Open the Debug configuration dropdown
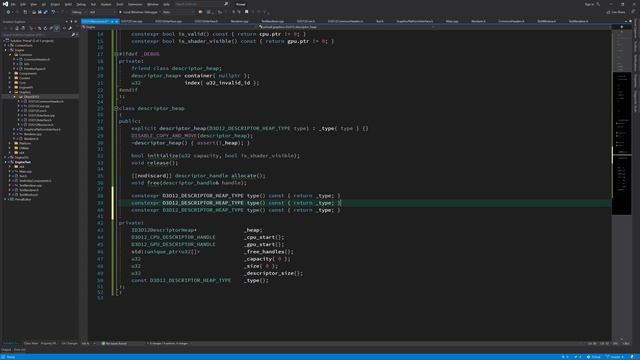This screenshot has height=360, width=640. click(78, 12)
